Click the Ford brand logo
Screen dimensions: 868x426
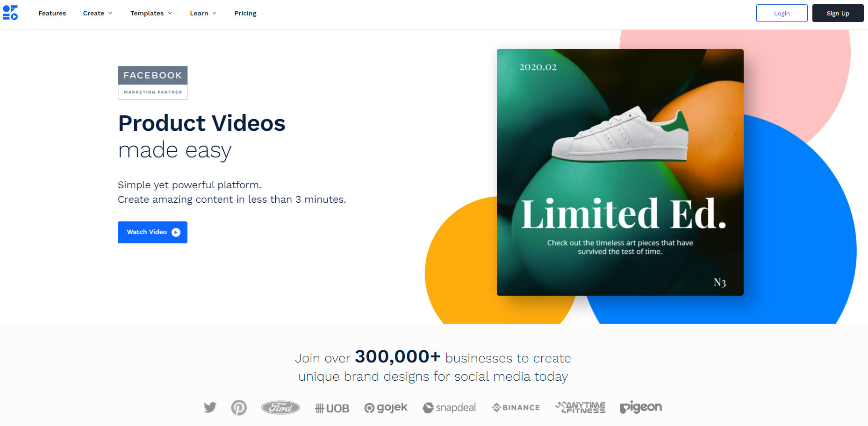(x=280, y=407)
